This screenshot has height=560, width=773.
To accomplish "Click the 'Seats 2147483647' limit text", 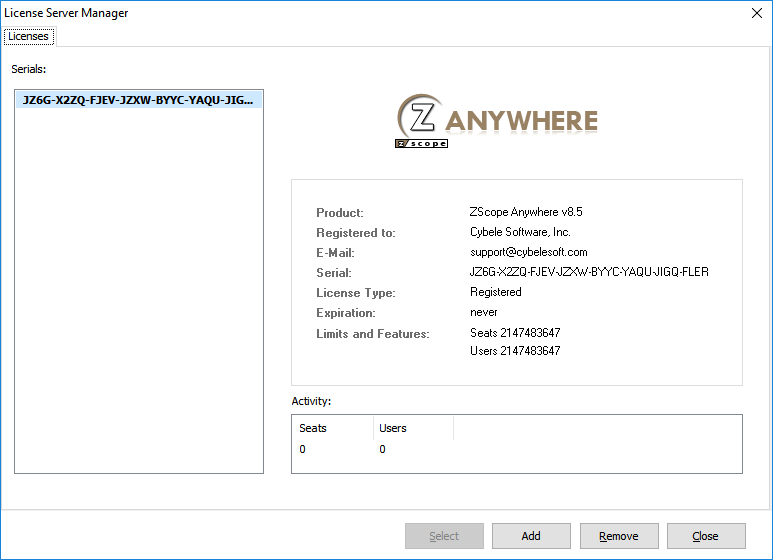I will click(x=515, y=333).
